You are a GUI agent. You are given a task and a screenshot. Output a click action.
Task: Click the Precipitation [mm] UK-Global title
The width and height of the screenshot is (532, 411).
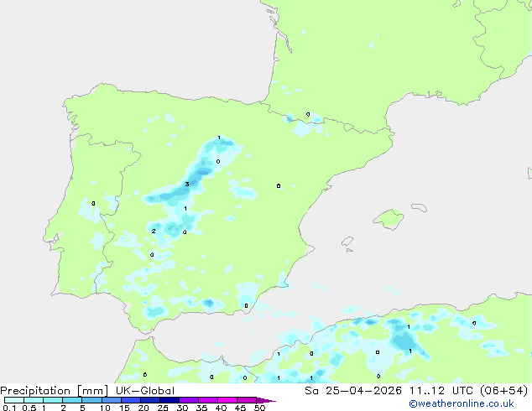87,391
